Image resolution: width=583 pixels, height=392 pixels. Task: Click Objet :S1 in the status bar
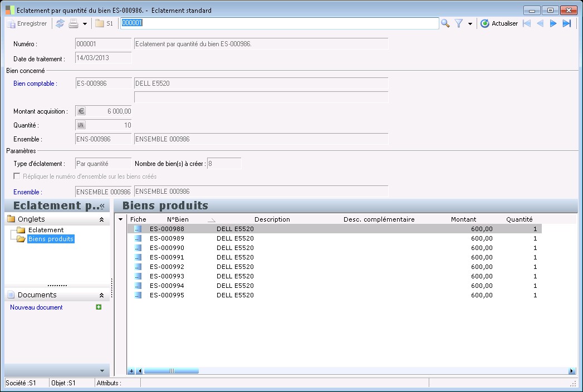[x=63, y=383]
